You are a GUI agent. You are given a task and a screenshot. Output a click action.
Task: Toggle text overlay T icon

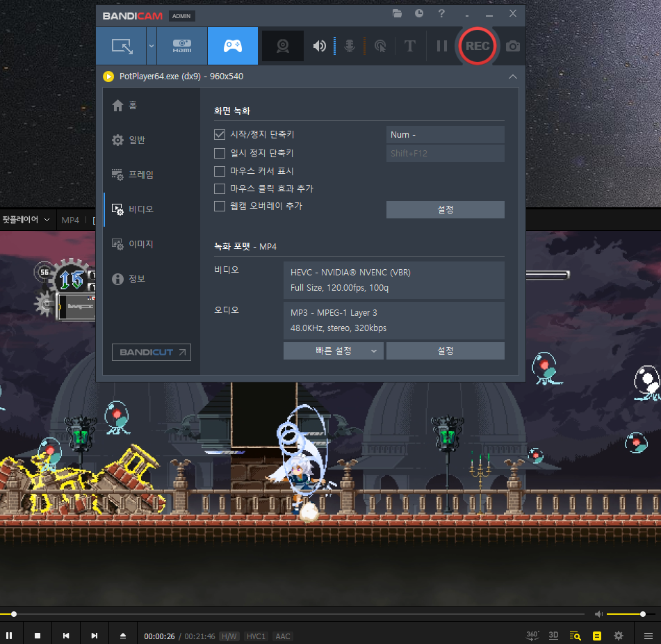pos(410,46)
